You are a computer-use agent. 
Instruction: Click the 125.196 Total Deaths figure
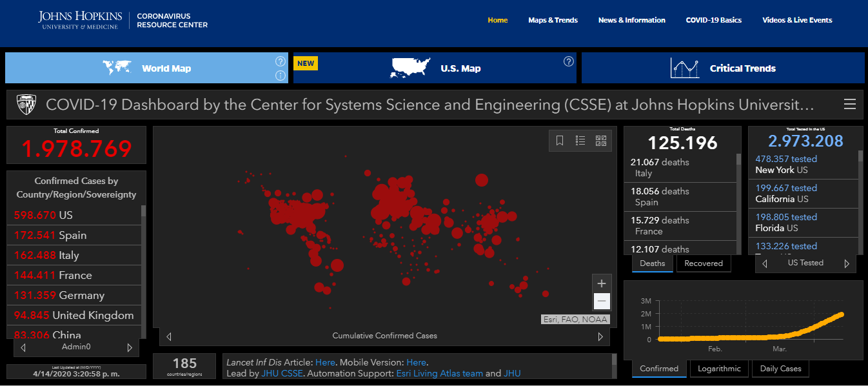(x=682, y=143)
